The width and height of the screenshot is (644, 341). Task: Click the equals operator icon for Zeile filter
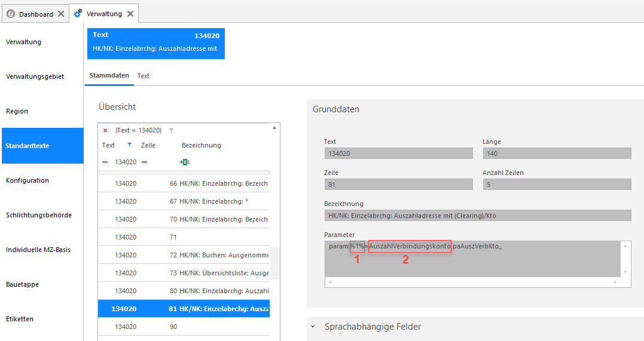[144, 162]
